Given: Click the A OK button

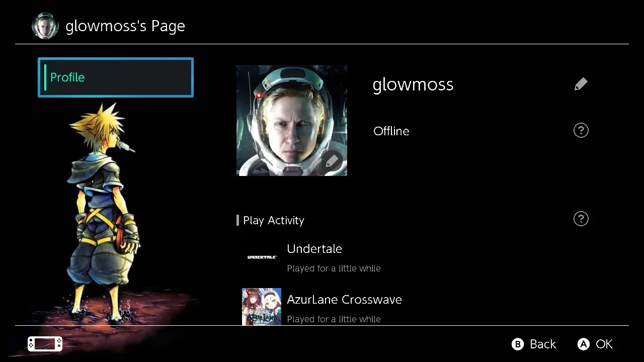Looking at the screenshot, I should point(595,344).
